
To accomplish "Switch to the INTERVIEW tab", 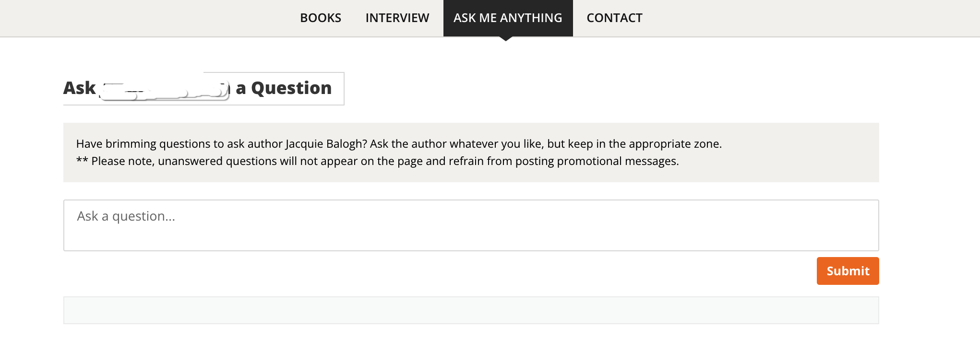I will (397, 18).
